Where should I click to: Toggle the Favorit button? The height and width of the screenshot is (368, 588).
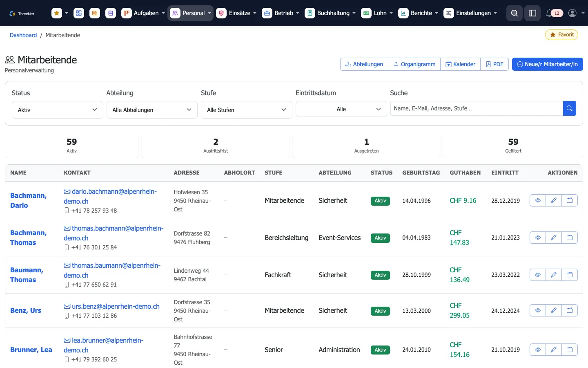561,35
